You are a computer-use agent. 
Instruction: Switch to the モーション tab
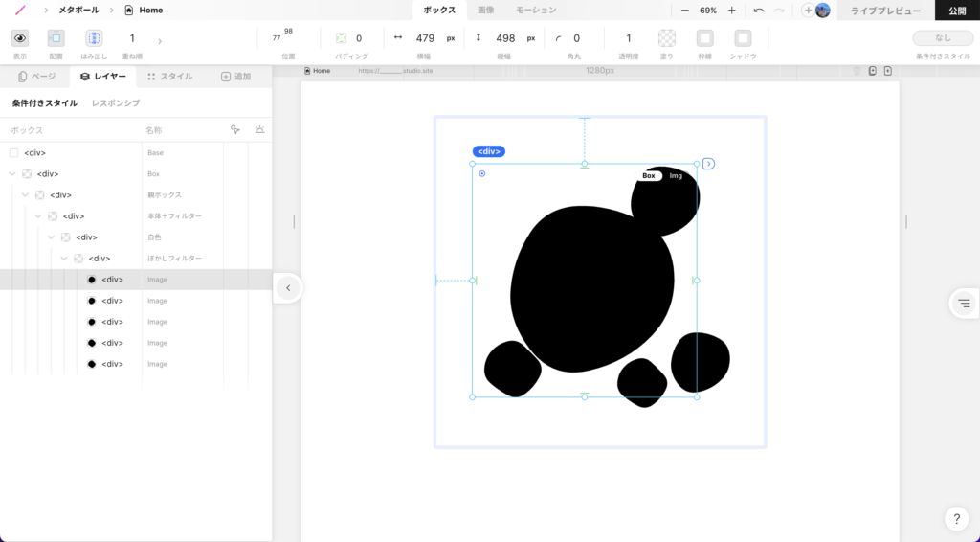click(536, 10)
